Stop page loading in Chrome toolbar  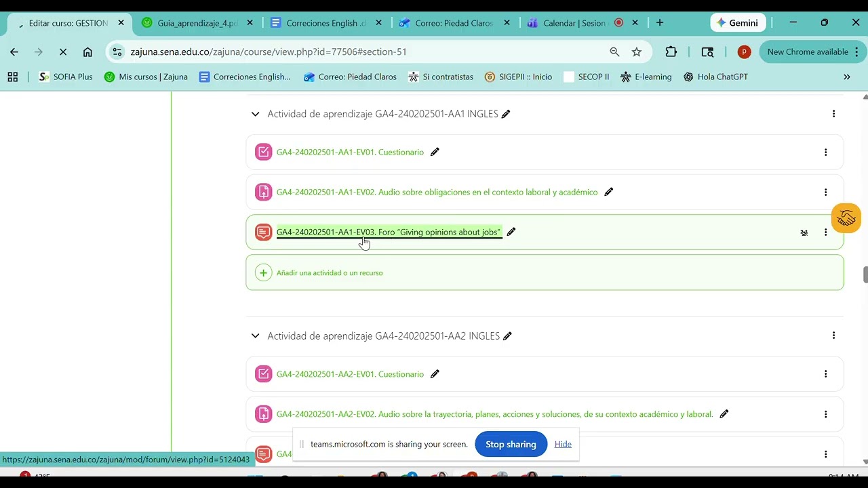62,52
